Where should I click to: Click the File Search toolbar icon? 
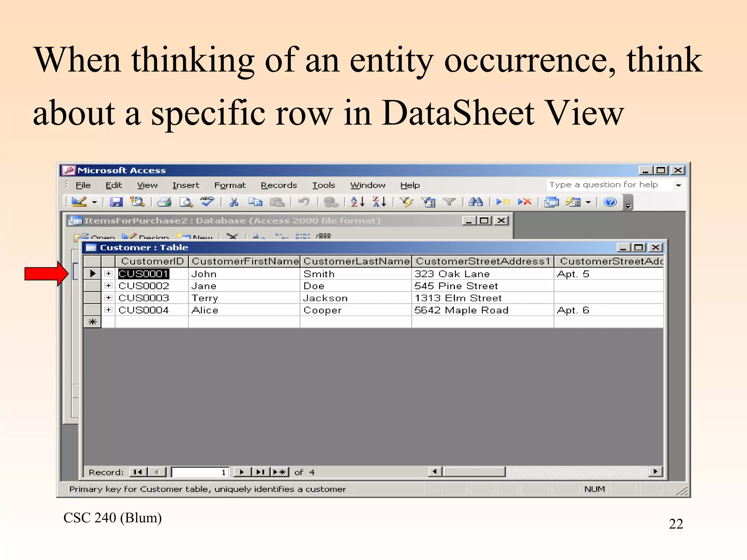coord(138,202)
